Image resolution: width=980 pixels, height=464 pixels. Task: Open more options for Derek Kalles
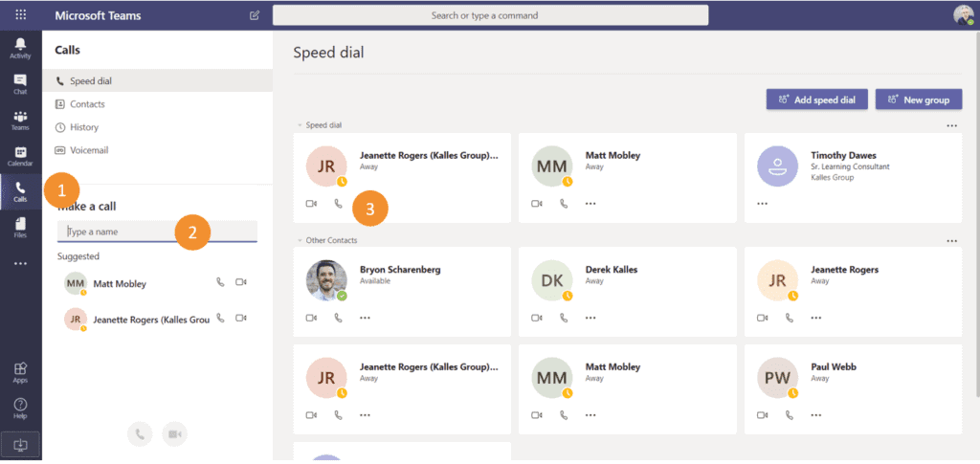click(590, 318)
